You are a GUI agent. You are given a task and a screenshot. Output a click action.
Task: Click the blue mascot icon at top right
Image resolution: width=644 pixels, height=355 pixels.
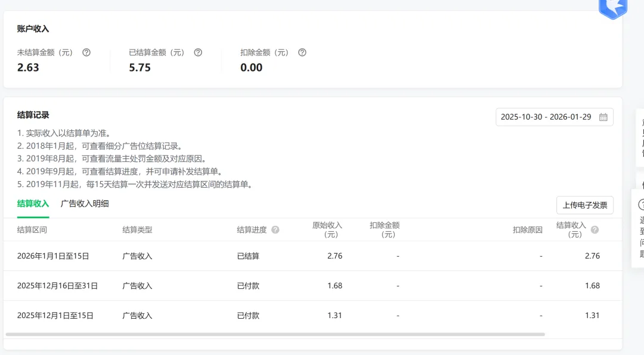[613, 8]
